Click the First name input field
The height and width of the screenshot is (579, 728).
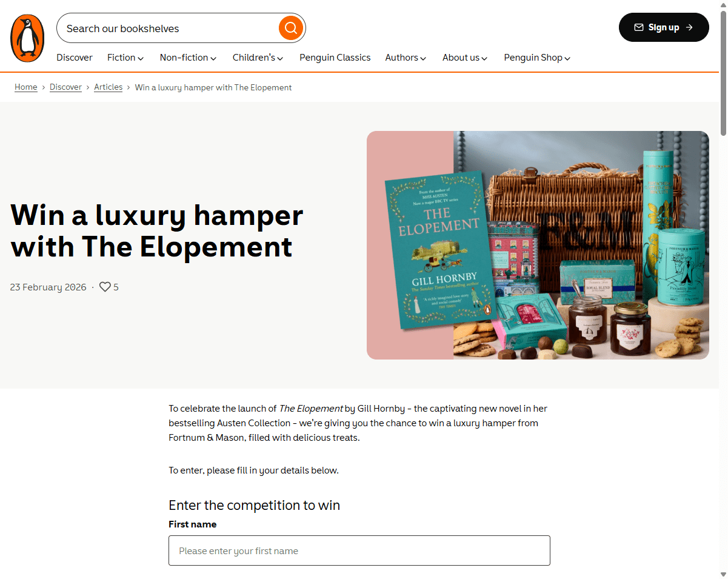pos(359,551)
